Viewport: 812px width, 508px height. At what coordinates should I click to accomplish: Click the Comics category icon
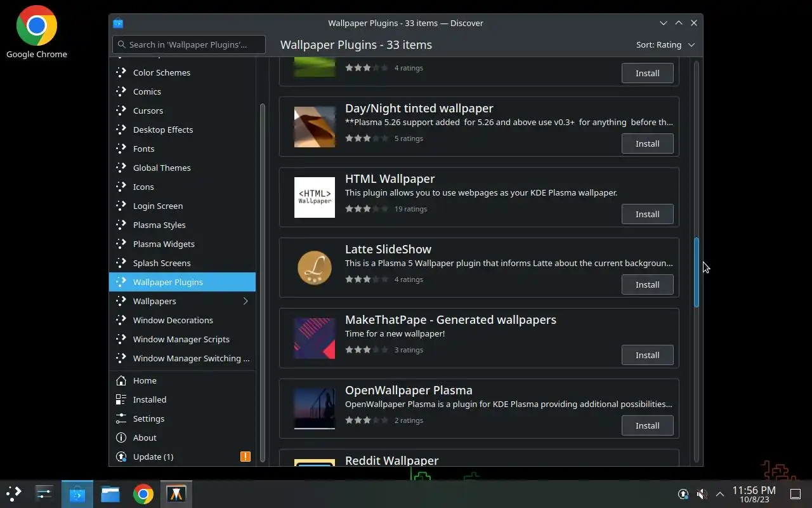click(x=121, y=91)
